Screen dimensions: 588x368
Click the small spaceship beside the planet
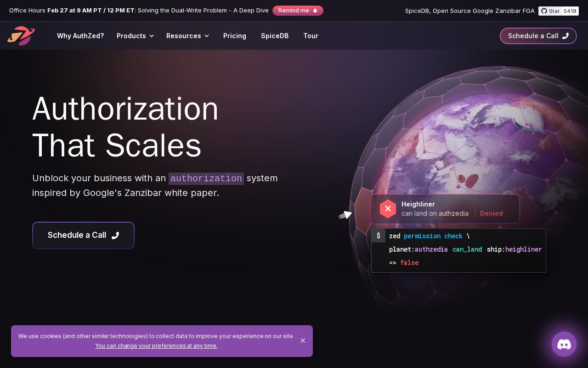pos(345,215)
